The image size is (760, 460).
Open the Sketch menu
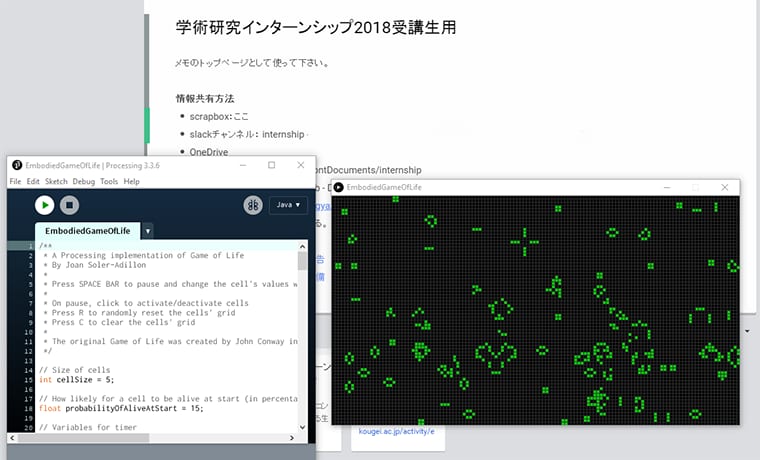56,182
